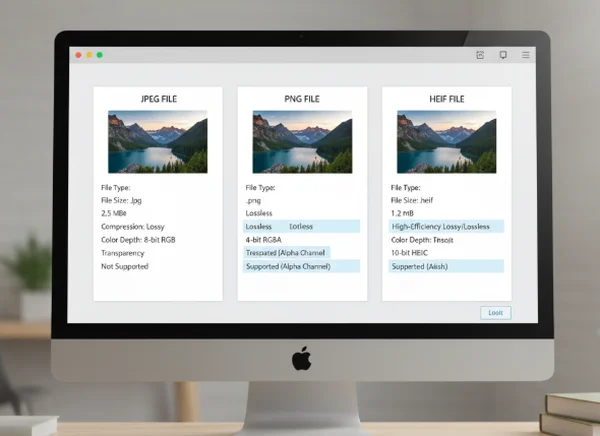Image resolution: width=600 pixels, height=436 pixels.
Task: Click the 'Compression: Lossy' line in JPEG card
Action: pyautogui.click(x=133, y=227)
